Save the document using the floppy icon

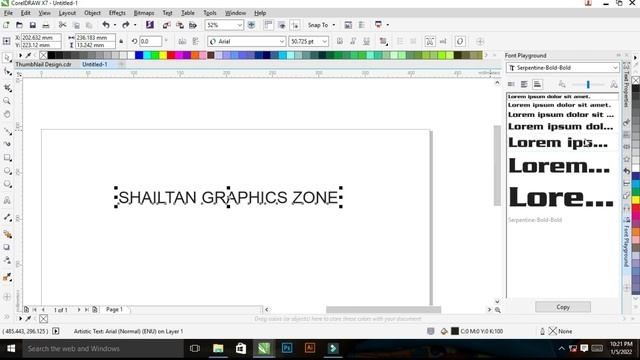[33, 25]
